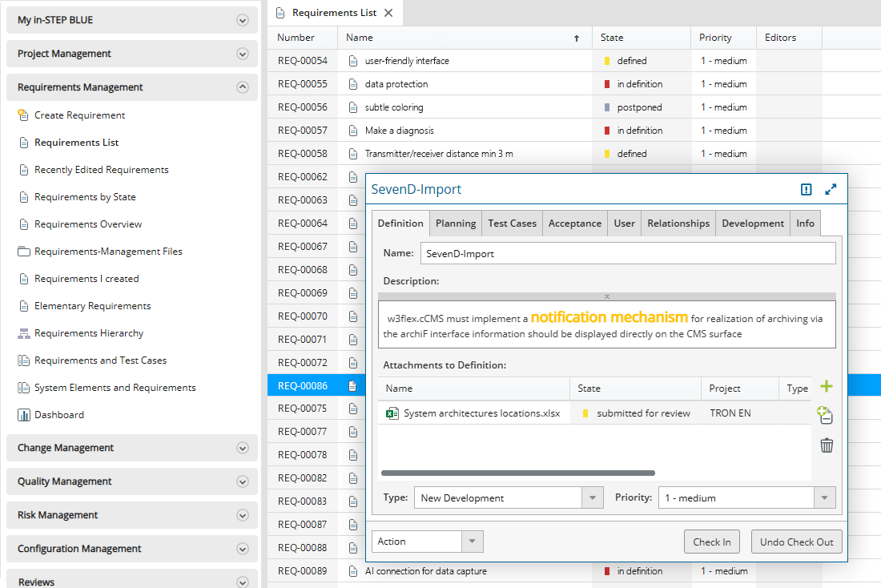Image resolution: width=881 pixels, height=588 pixels.
Task: Click the Create Requirement icon
Action: 23,115
